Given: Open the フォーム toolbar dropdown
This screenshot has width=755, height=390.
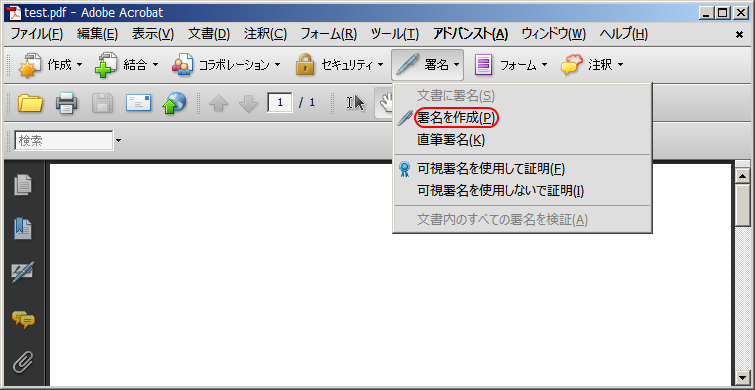Looking at the screenshot, I should tap(511, 65).
